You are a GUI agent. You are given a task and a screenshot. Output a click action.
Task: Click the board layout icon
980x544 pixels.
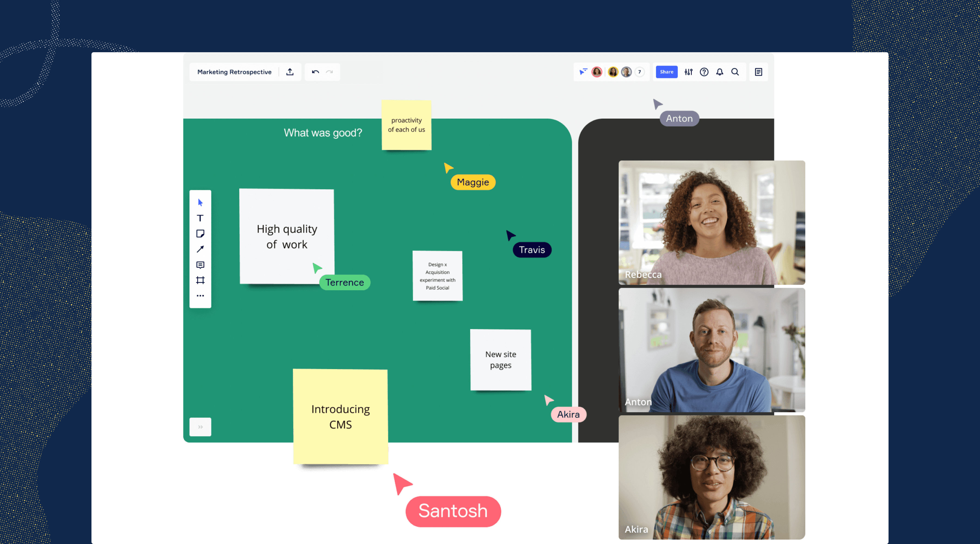(758, 72)
